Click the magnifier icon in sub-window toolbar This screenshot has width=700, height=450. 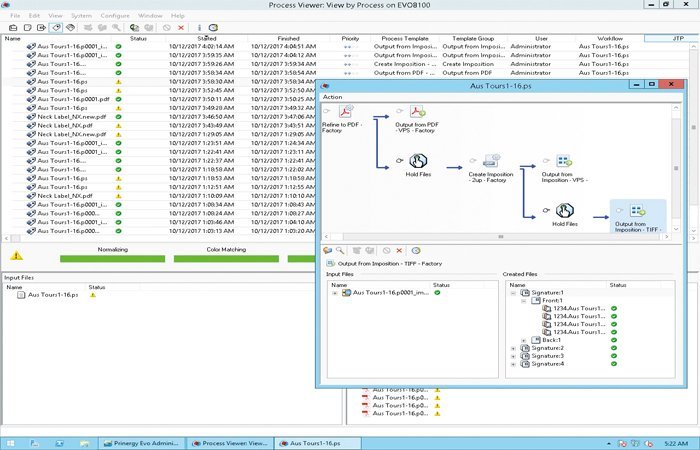pos(340,251)
